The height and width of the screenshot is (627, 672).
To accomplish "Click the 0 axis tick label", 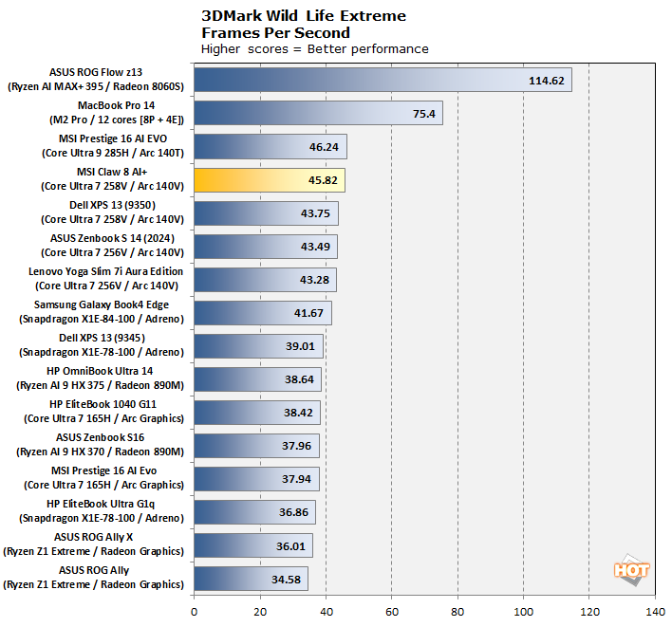I will pyautogui.click(x=195, y=612).
